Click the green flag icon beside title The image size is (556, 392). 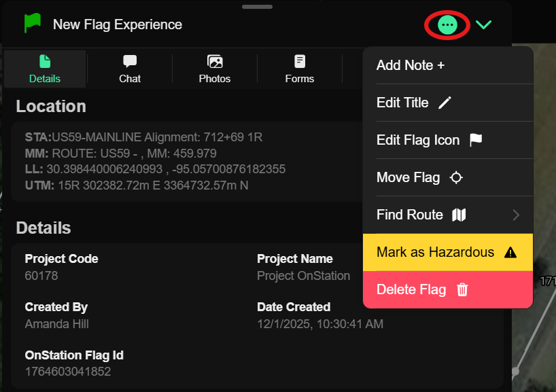tap(32, 24)
